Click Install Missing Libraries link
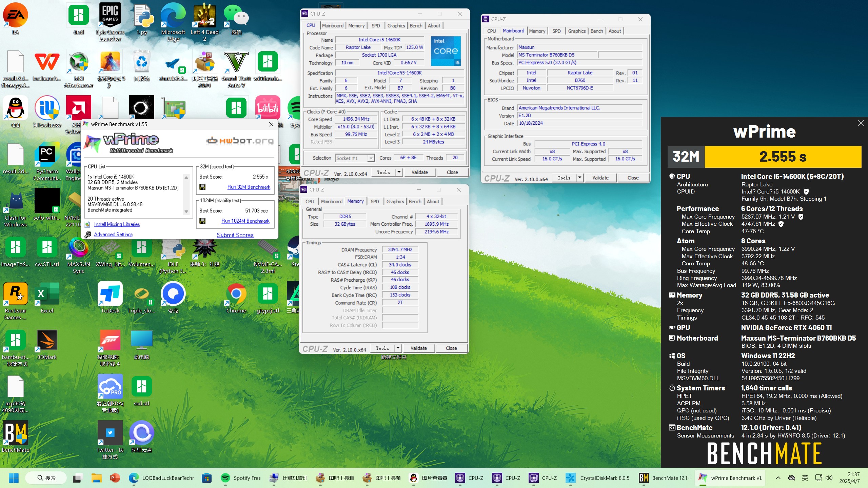 tap(117, 224)
